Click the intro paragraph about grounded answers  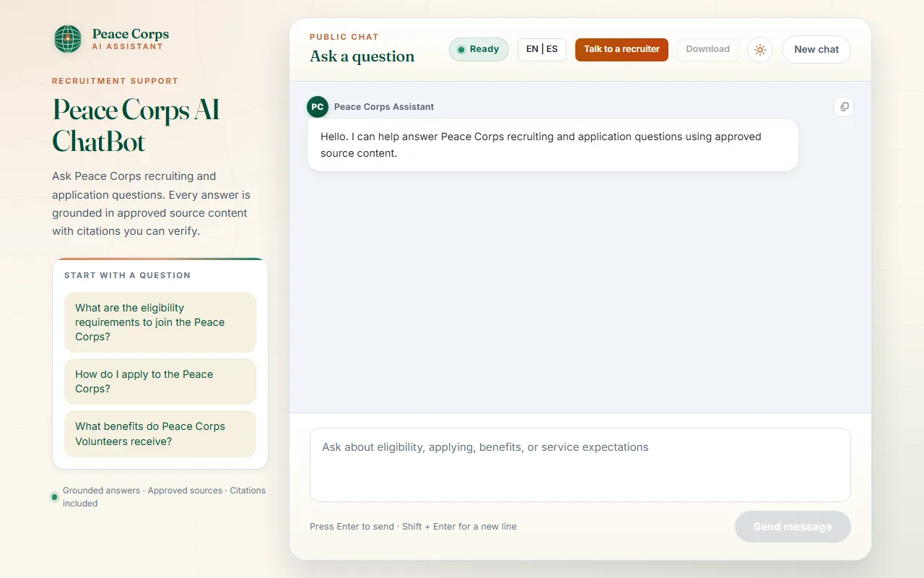pyautogui.click(x=152, y=204)
